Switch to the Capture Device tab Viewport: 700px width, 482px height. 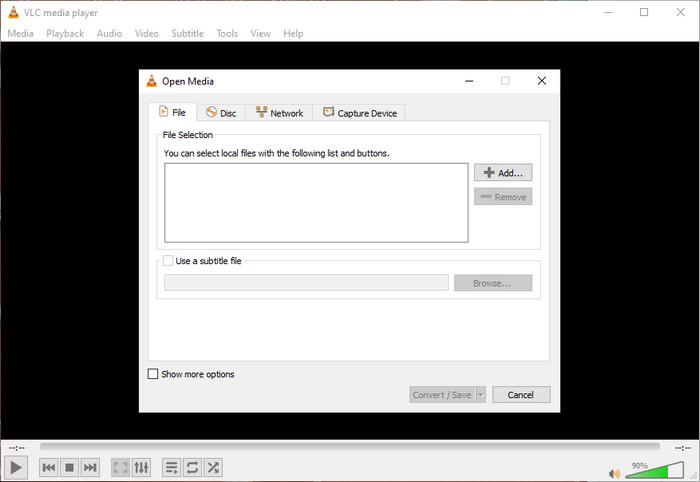coord(359,113)
